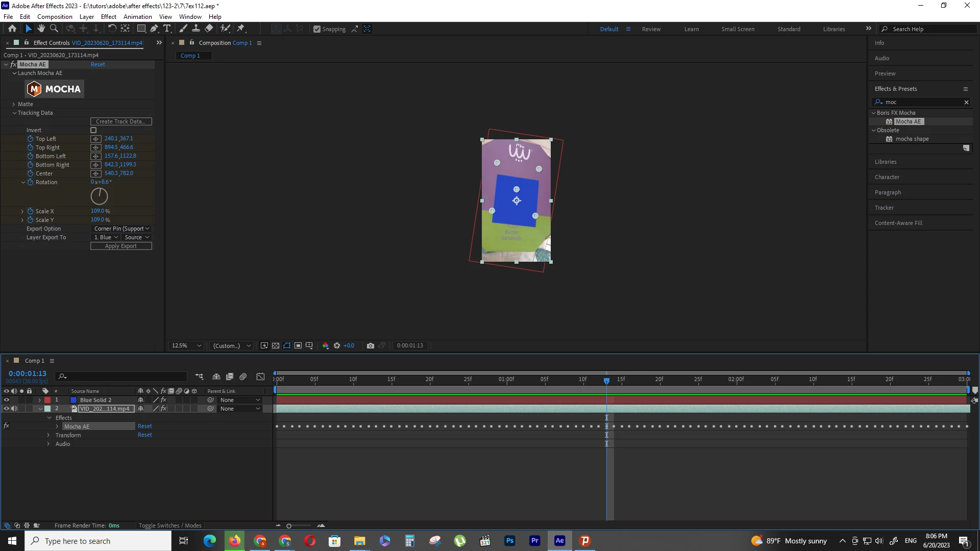Select the Type tool
The width and height of the screenshot is (980, 551).
[x=167, y=29]
